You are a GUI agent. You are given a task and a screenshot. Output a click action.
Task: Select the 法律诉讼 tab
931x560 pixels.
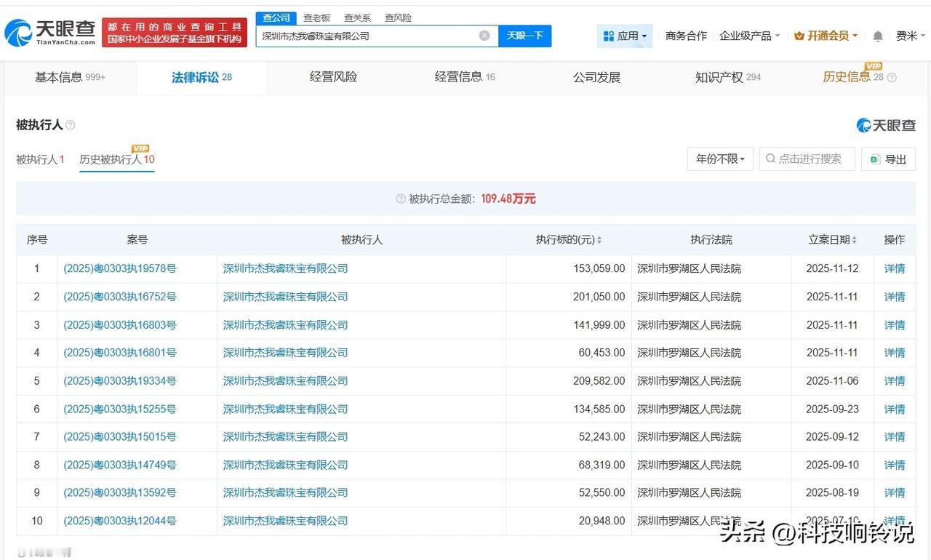(x=201, y=77)
